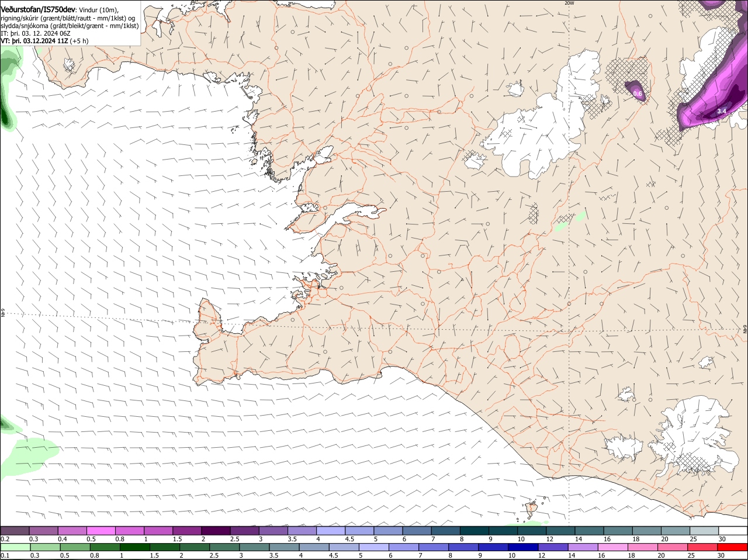Click the upper legend swatch labeled 0.8
This screenshot has width=748, height=560.
pyautogui.click(x=129, y=531)
